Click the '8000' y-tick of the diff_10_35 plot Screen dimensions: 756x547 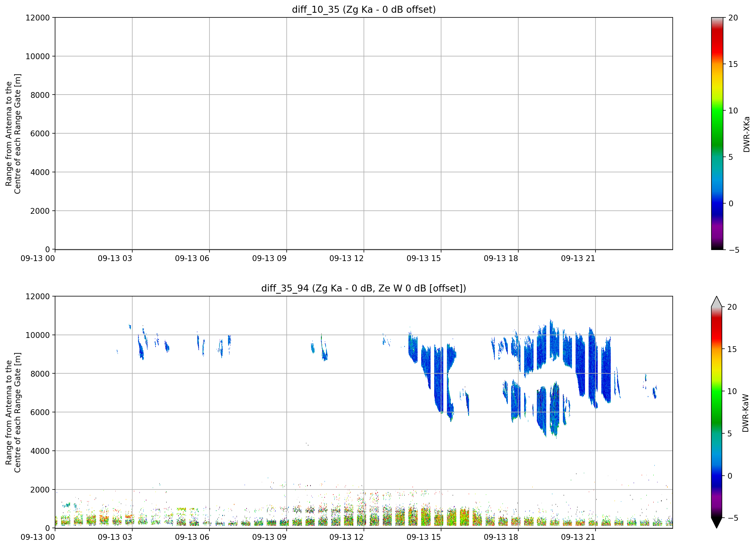[40, 95]
